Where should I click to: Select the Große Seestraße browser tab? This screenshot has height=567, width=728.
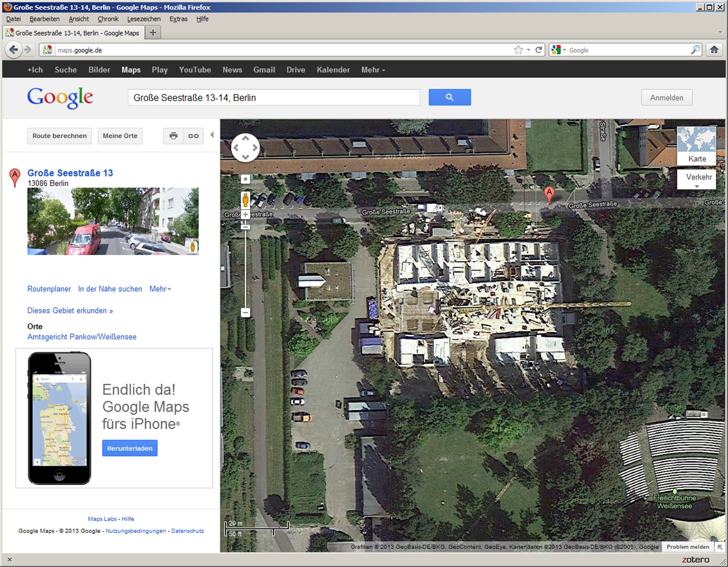pos(74,33)
